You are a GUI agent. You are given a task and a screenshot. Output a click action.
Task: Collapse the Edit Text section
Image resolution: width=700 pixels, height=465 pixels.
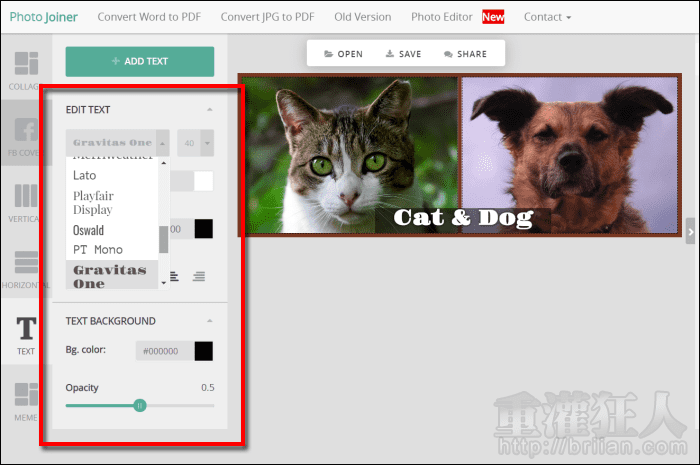tap(209, 109)
